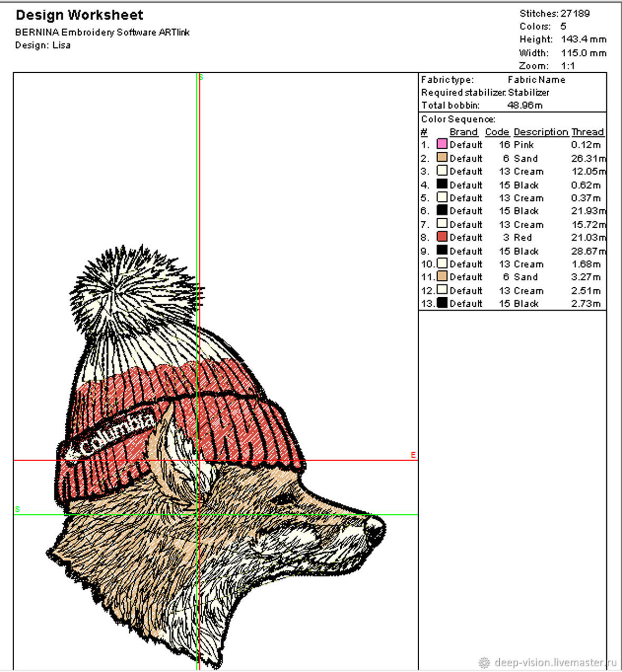The width and height of the screenshot is (622, 672).
Task: Click the Cream swatch in row 7
Action: click(x=442, y=223)
